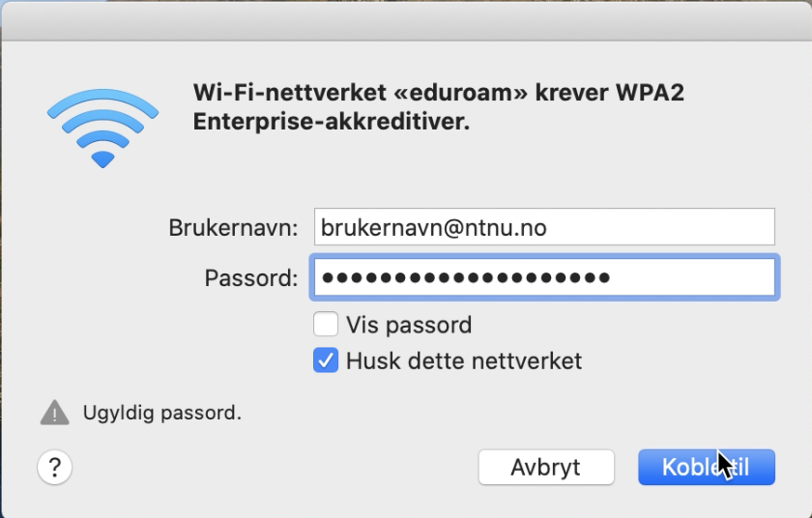This screenshot has height=518, width=812.
Task: Click the 'Brukernavn:' field label
Action: (x=233, y=228)
